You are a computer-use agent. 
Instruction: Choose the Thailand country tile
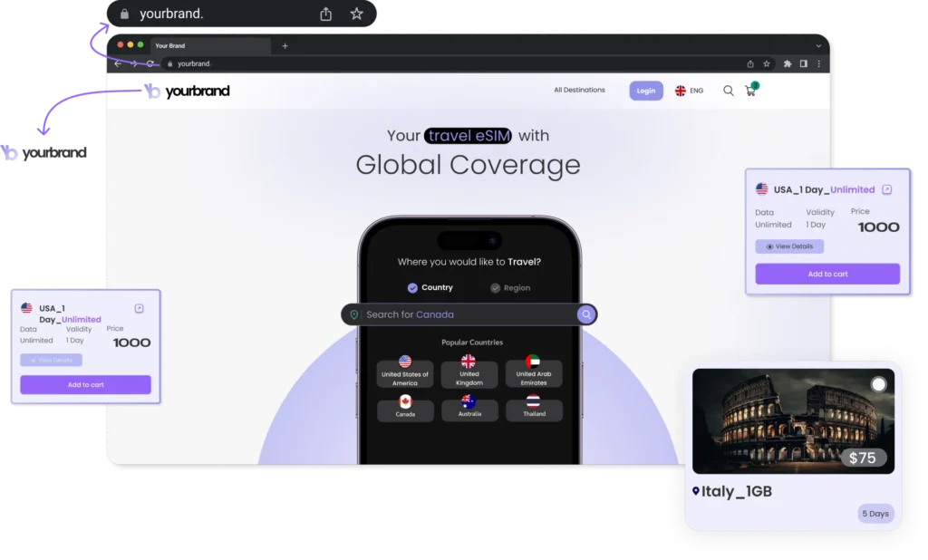click(x=534, y=408)
